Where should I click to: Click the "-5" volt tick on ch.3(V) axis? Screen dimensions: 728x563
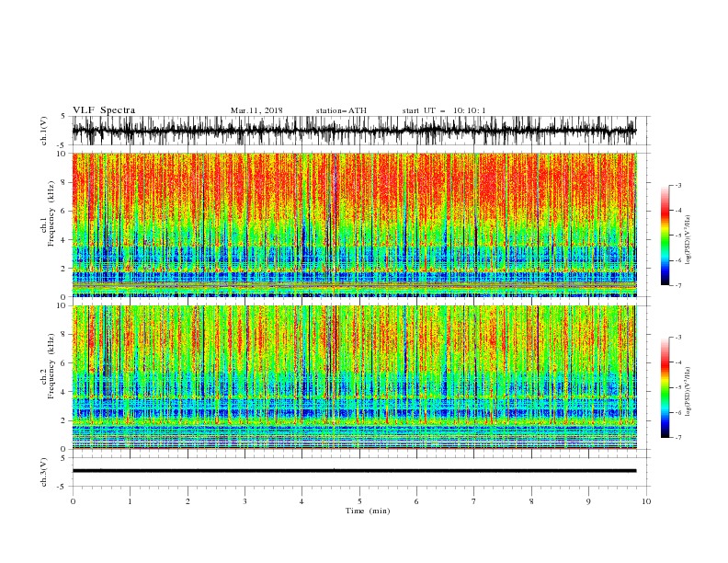click(x=63, y=487)
